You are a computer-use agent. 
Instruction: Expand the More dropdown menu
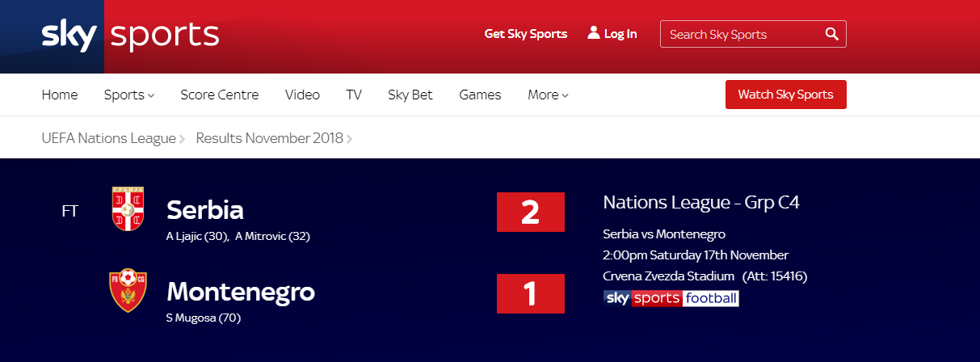(x=548, y=95)
